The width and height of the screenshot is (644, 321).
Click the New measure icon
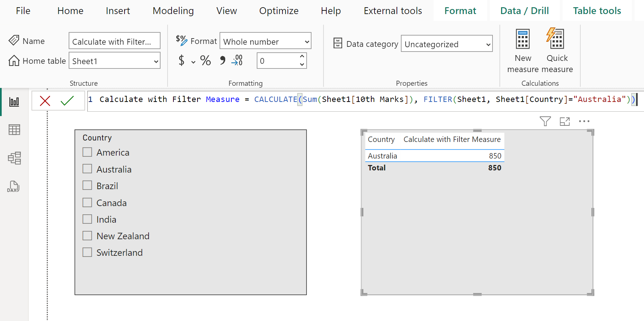tap(523, 39)
